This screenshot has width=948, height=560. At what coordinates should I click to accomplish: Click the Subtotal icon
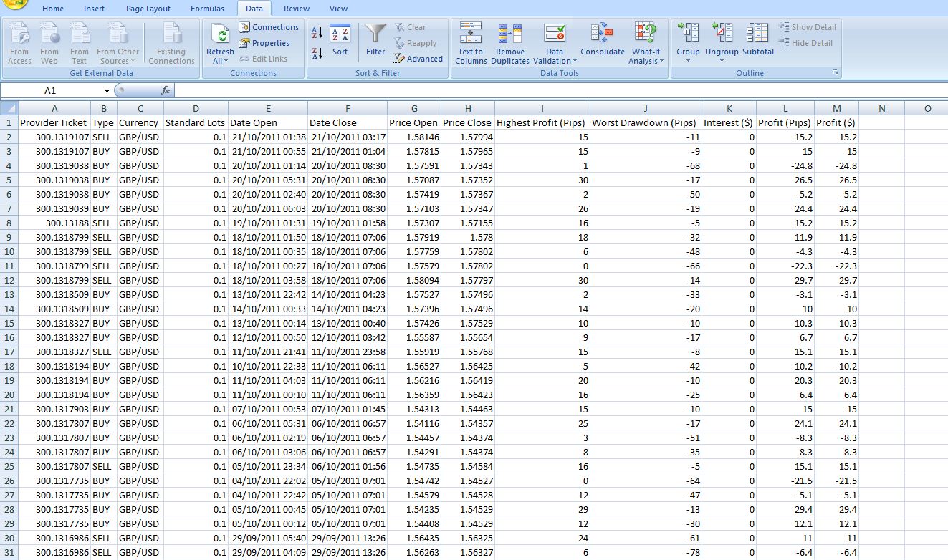click(x=758, y=40)
